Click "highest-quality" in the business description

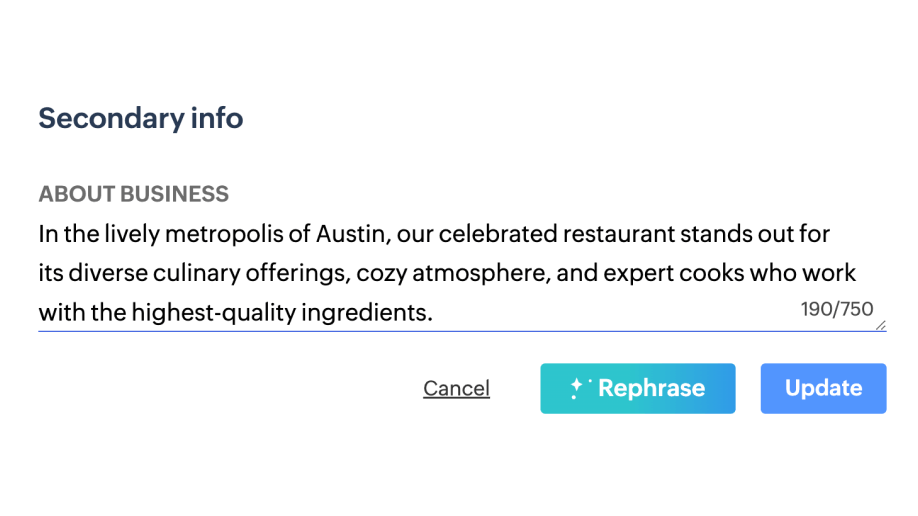[194, 313]
